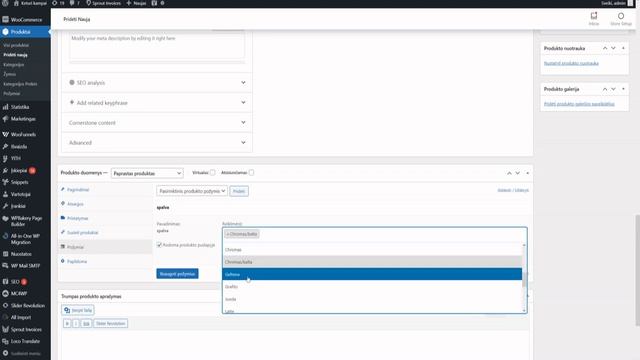Open Snippets scissors icon

(x=5, y=182)
